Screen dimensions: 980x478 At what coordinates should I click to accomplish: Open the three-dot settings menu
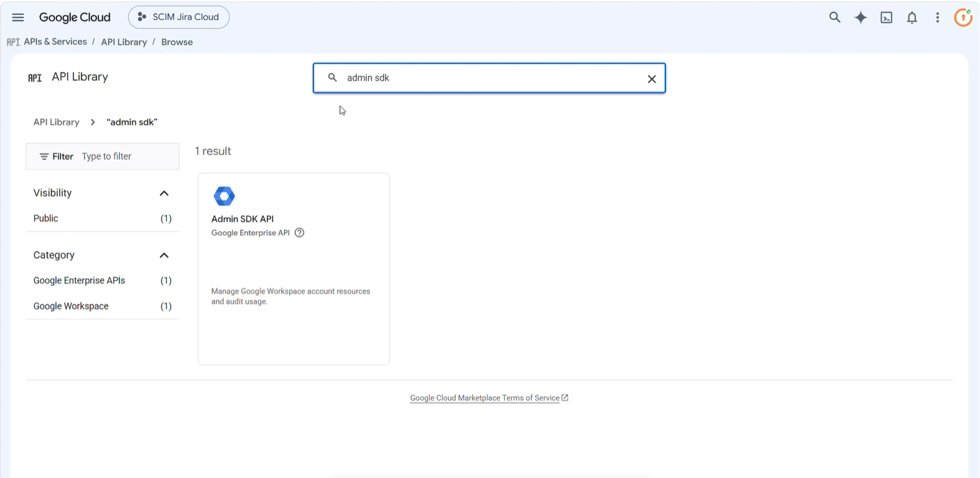[938, 17]
